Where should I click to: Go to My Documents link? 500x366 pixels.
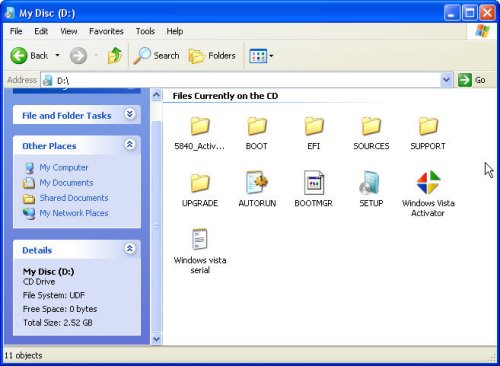[66, 183]
